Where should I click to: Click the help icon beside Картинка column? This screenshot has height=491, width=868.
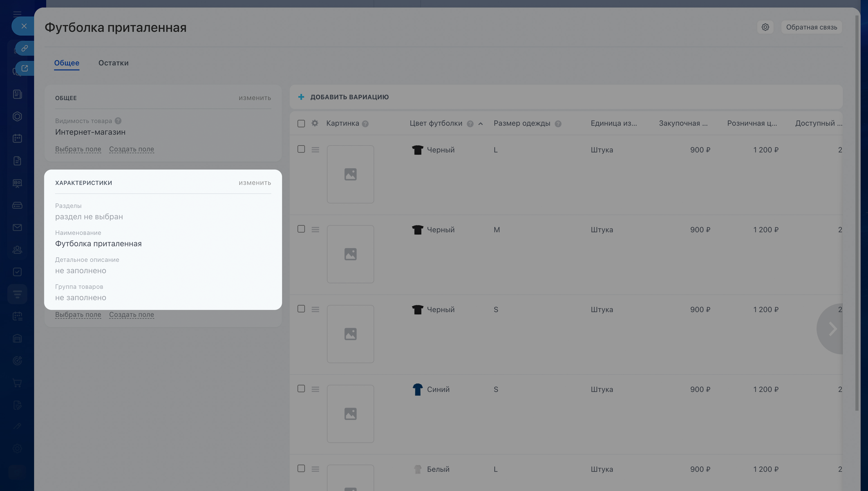[x=365, y=124]
